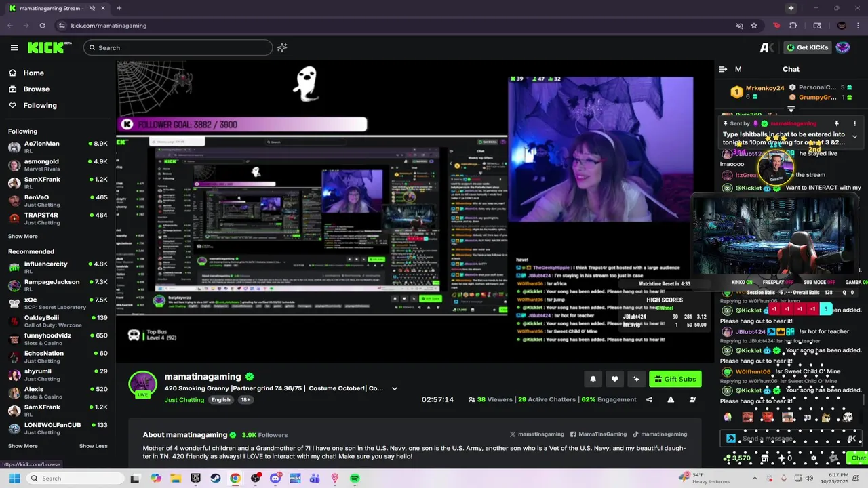Click the Windows taskbar search box
This screenshot has height=488, width=868.
76,479
